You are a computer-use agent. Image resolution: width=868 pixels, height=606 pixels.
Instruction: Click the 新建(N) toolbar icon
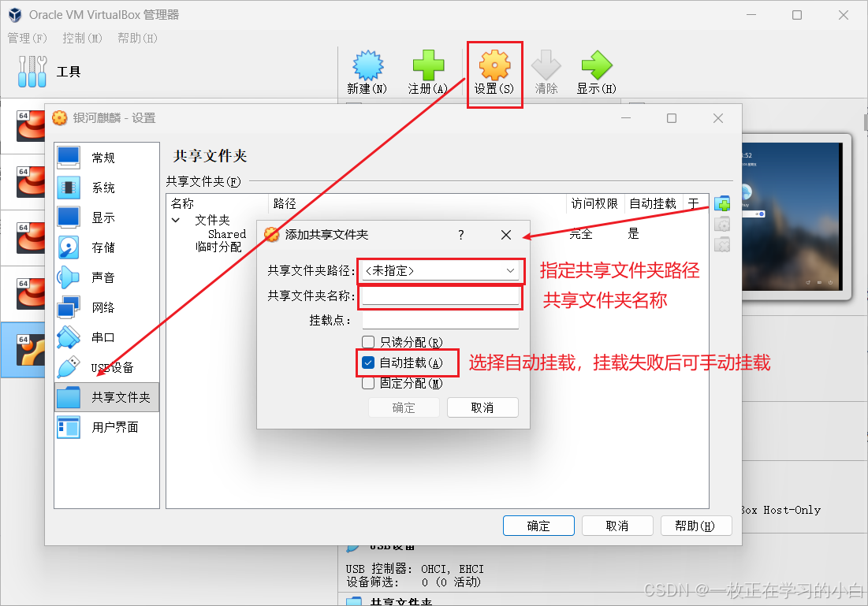pyautogui.click(x=367, y=65)
